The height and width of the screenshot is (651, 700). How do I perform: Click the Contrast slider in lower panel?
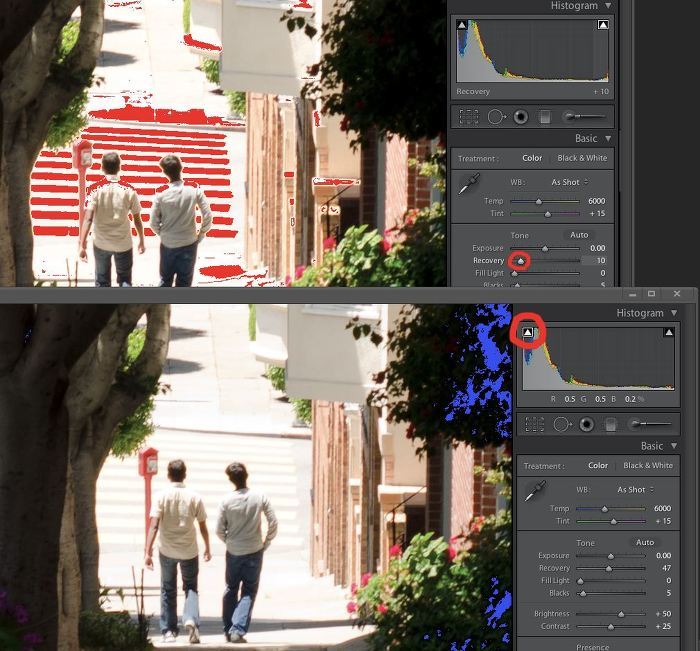[610, 626]
